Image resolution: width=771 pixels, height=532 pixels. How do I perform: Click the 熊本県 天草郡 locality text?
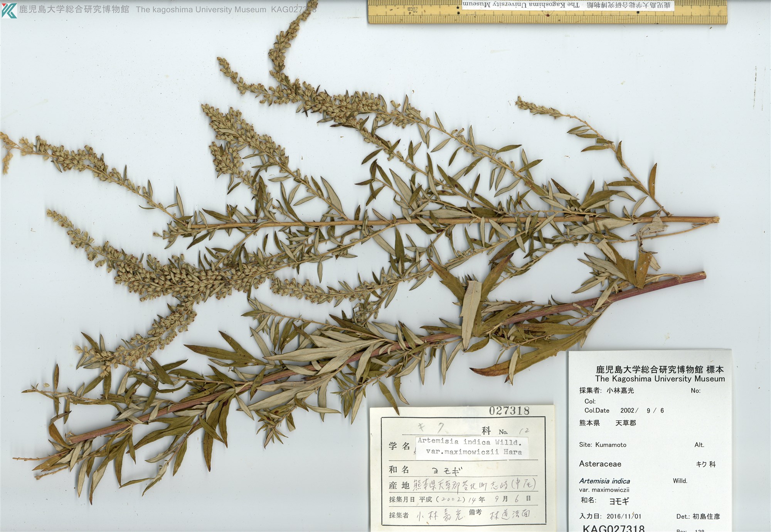click(607, 423)
